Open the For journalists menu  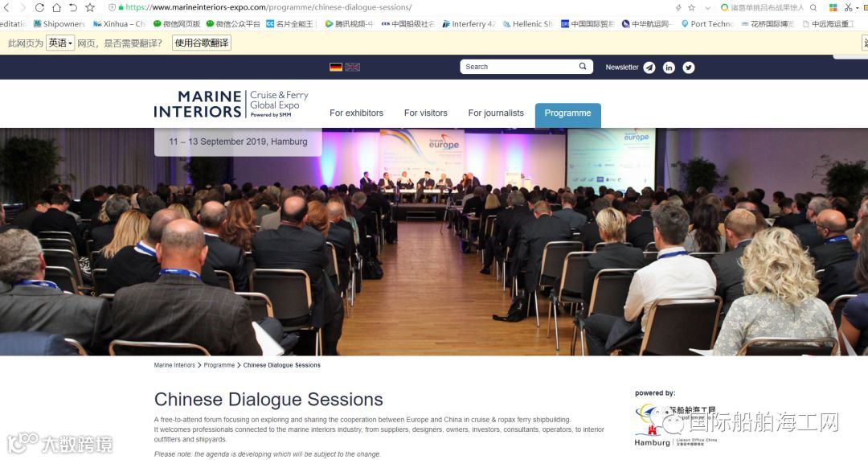tap(496, 113)
